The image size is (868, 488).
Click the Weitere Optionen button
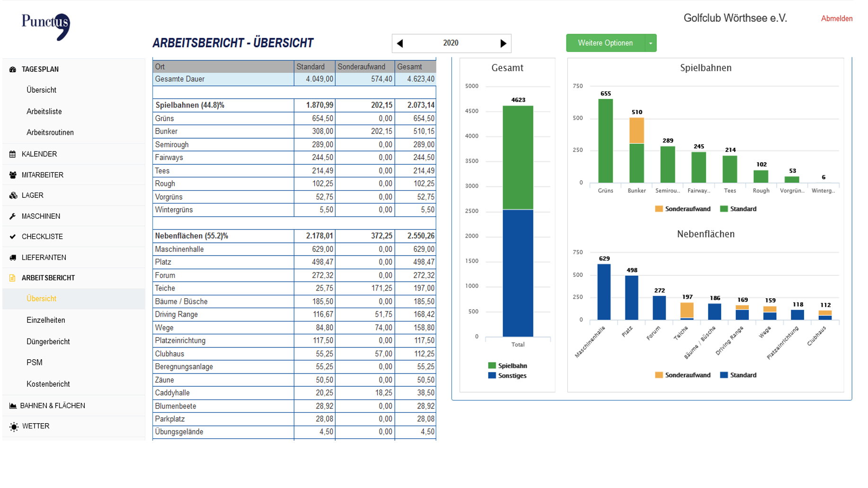[605, 43]
